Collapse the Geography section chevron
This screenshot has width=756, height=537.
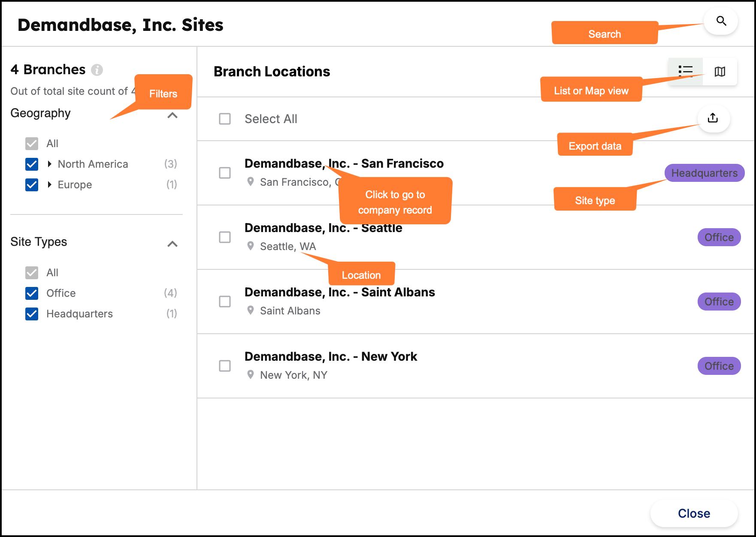point(172,115)
